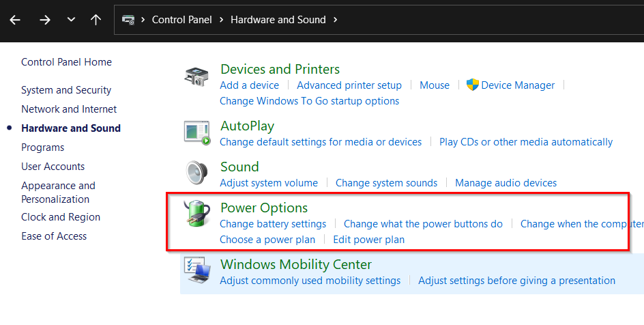Select Hardware and Sound in sidebar
The image size is (644, 325).
coord(71,128)
